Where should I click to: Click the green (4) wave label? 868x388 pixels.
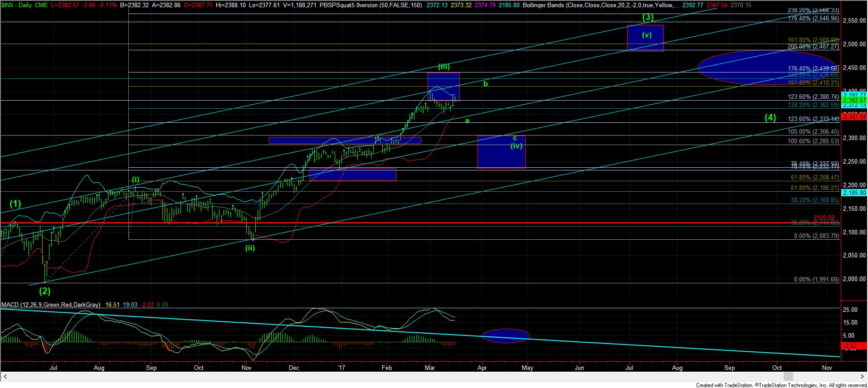pyautogui.click(x=770, y=118)
